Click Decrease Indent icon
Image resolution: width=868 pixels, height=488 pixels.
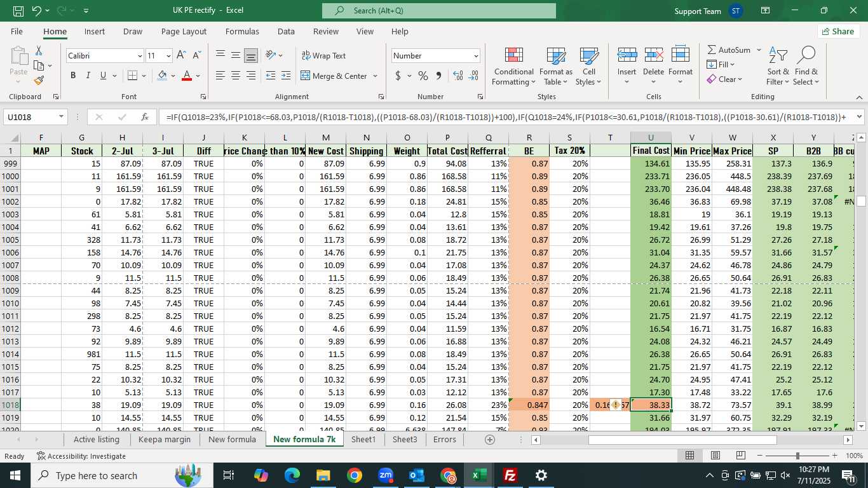coord(271,76)
